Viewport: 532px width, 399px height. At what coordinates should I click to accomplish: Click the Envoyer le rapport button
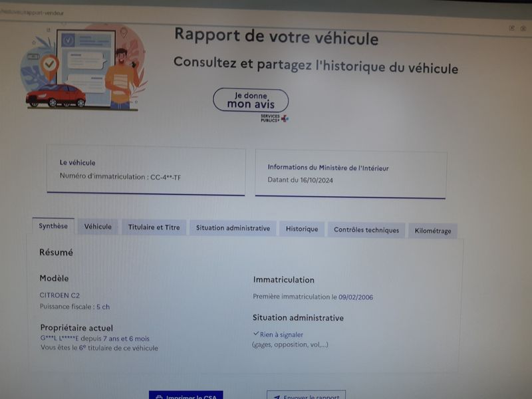pos(306,396)
